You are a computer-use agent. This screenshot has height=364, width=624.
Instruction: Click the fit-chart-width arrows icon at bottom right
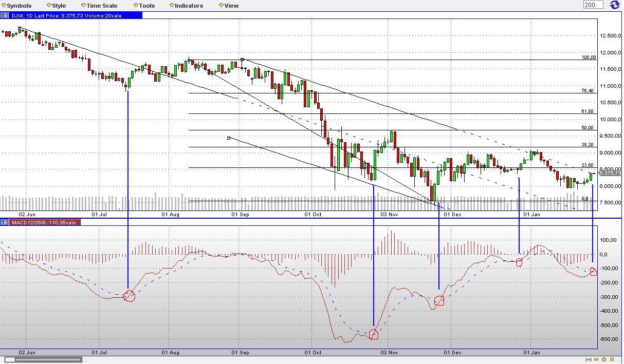[x=589, y=359]
